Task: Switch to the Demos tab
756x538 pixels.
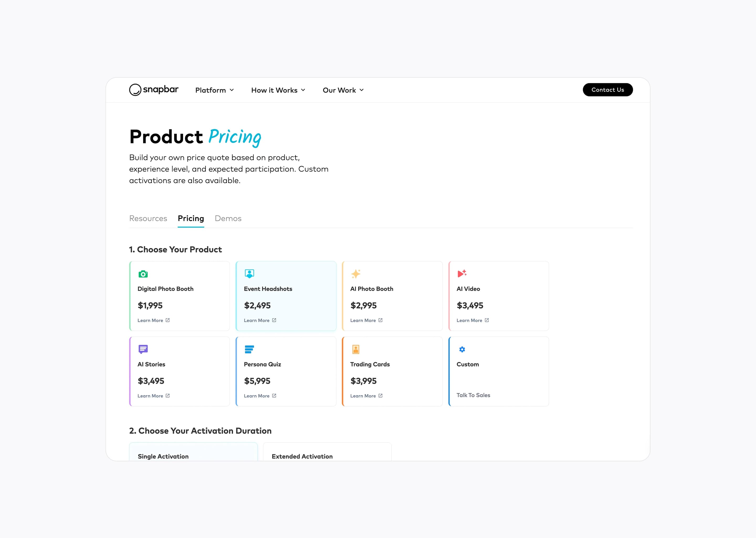Action: (228, 218)
